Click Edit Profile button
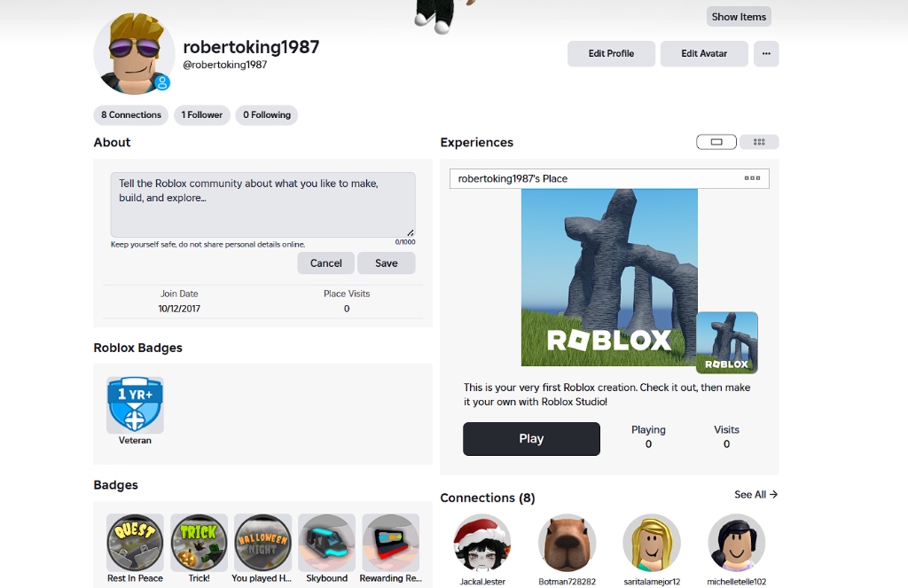Image resolution: width=908 pixels, height=588 pixels. [x=611, y=53]
